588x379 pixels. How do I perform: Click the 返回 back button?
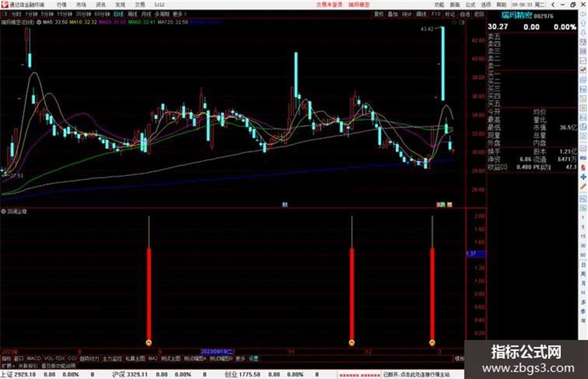point(479,14)
